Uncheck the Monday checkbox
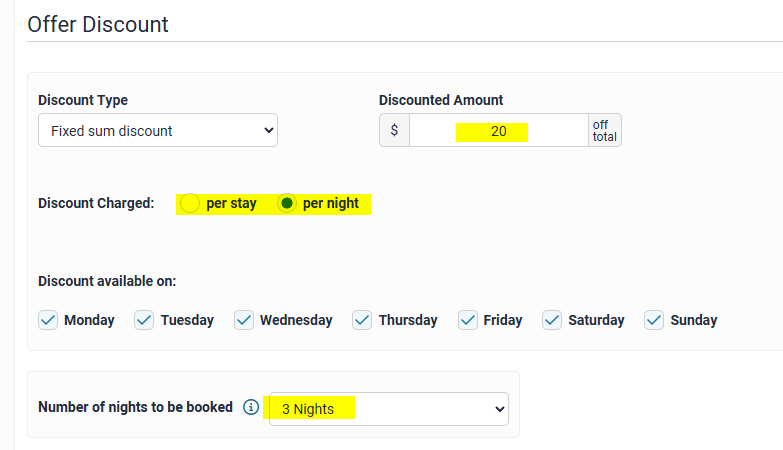Viewport: 783px width, 450px height. click(48, 320)
